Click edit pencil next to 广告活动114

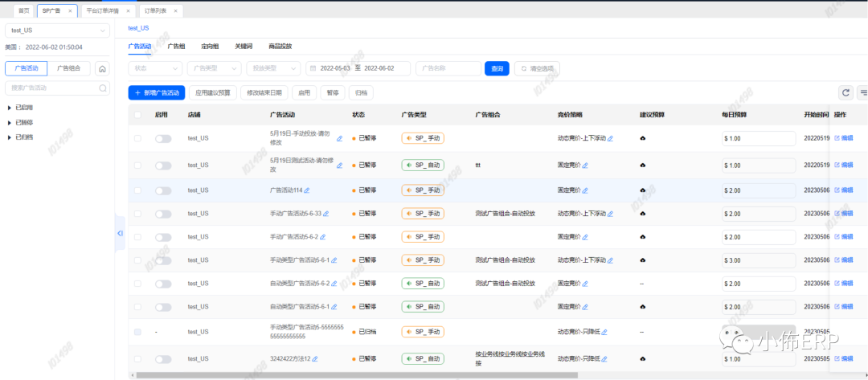[x=307, y=190]
